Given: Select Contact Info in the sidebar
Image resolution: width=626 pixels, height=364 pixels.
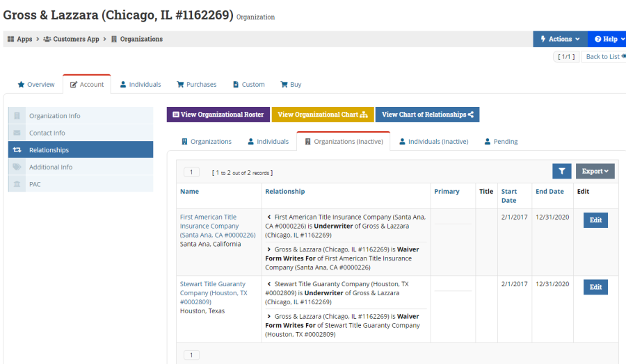Looking at the screenshot, I should point(81,133).
